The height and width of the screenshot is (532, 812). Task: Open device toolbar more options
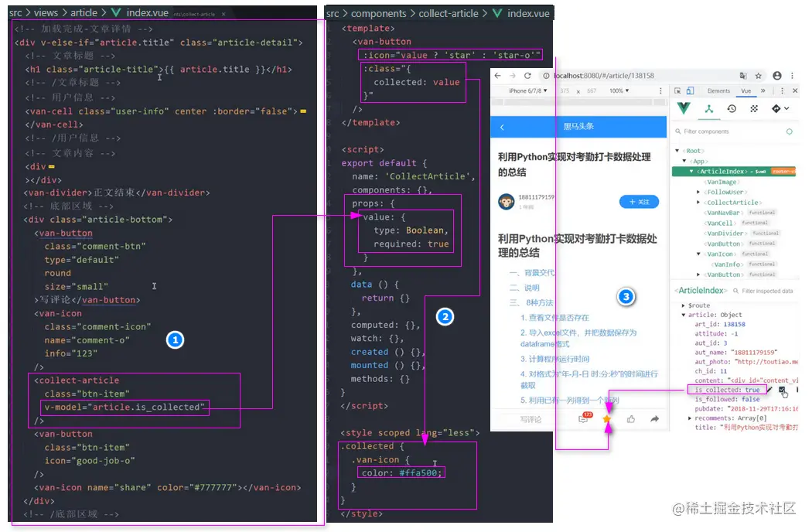coord(660,90)
